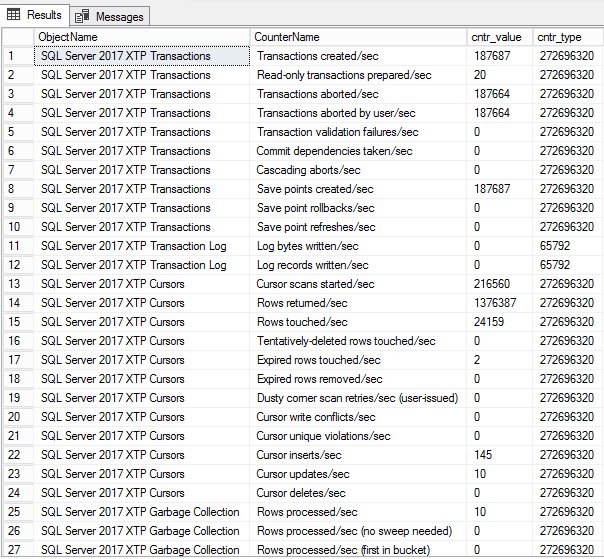This screenshot has width=604, height=559.
Task: Click the cntr_value column header
Action: [497, 37]
